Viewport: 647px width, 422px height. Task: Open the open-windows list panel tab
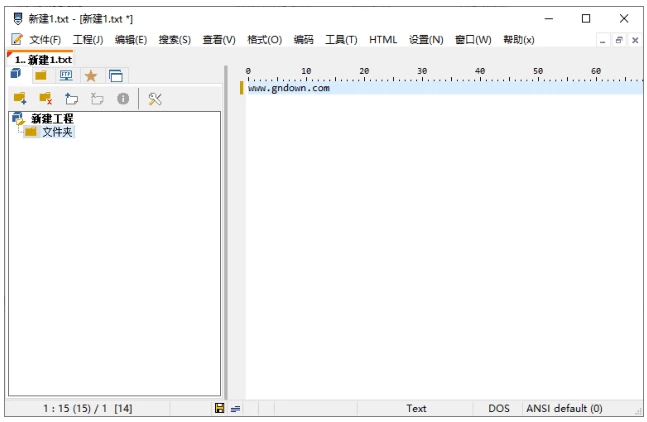tap(116, 75)
